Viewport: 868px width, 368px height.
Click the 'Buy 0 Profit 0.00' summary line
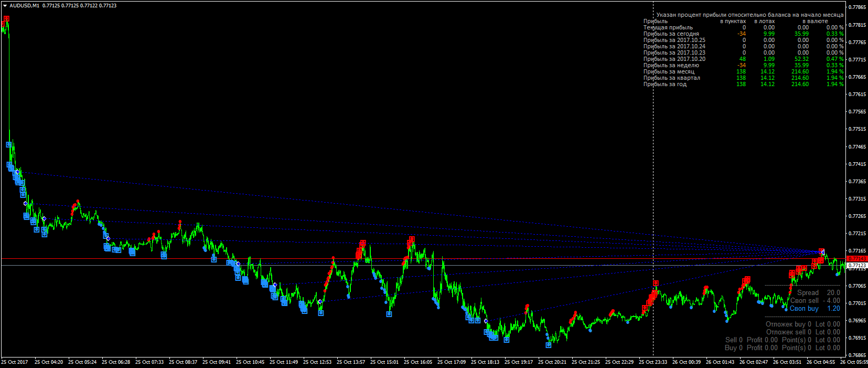(783, 348)
